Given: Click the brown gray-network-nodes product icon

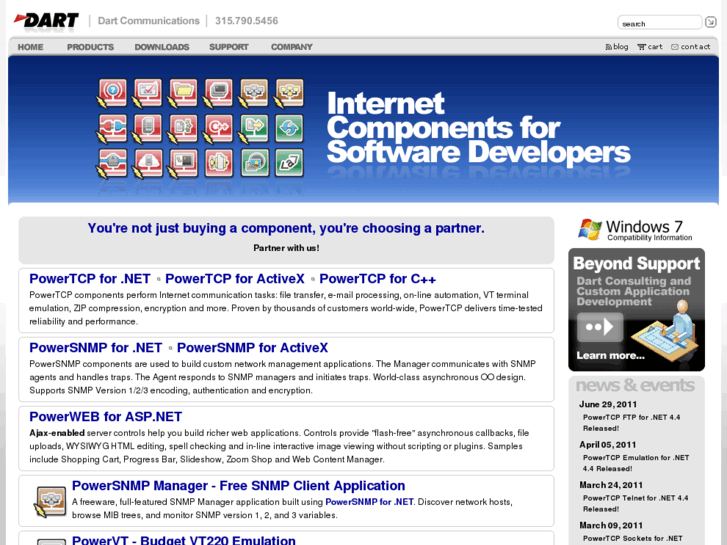Looking at the screenshot, I should 253,92.
